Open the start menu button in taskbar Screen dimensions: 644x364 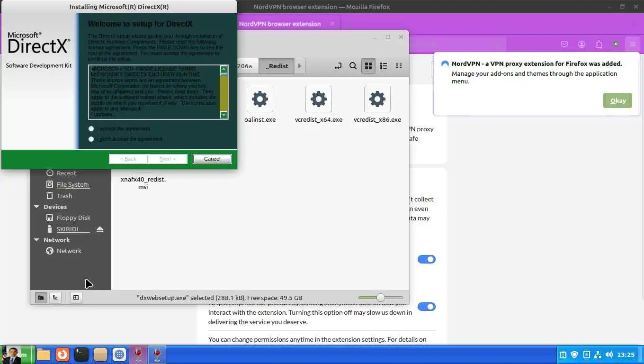pos(17,355)
